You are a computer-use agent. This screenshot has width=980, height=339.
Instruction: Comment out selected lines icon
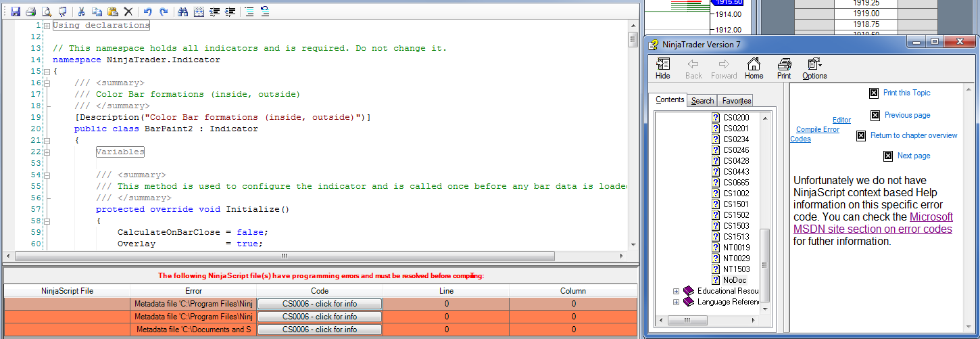click(249, 12)
